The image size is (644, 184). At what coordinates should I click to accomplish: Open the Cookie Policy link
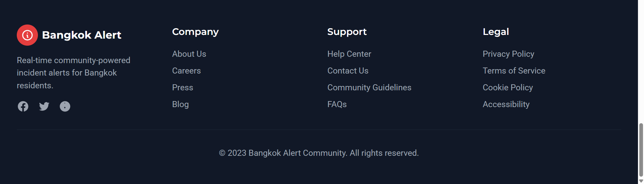tap(507, 88)
